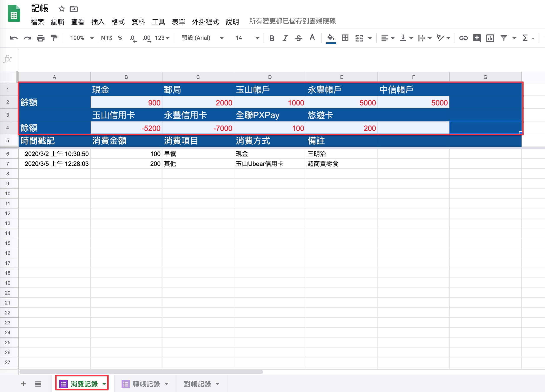This screenshot has height=392, width=545.
Task: Toggle italic formatting
Action: [285, 38]
